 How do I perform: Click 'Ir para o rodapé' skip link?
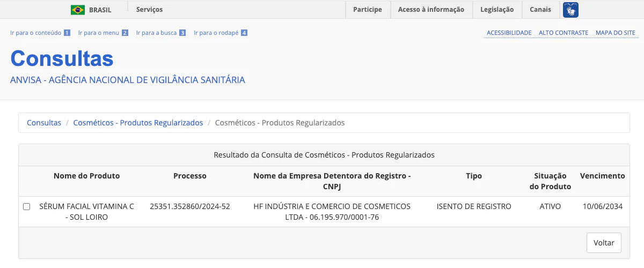(x=216, y=33)
